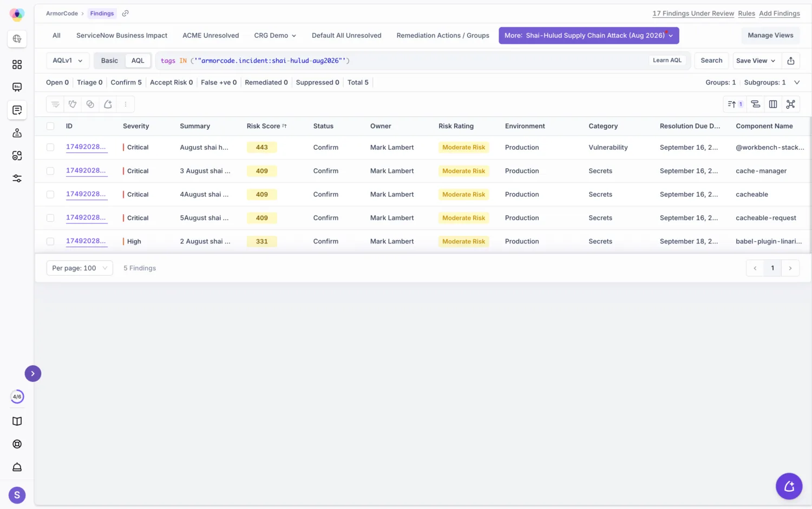Click the Manage Views button
812x509 pixels.
[x=770, y=36]
